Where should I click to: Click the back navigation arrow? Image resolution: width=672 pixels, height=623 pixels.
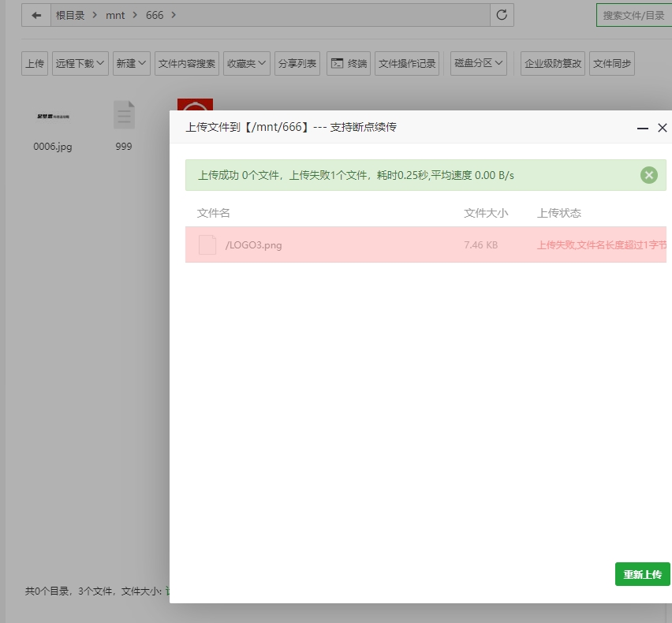click(35, 15)
